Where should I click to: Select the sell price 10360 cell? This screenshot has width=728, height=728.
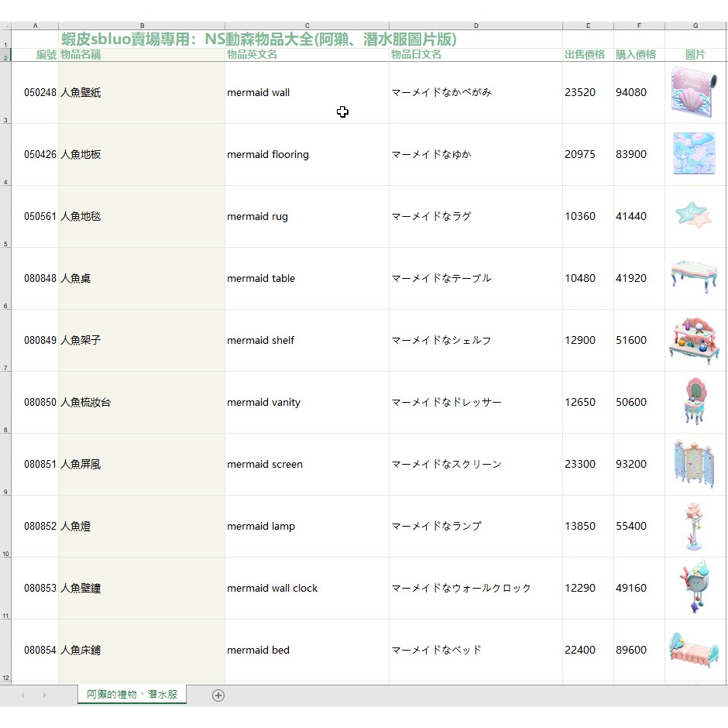(x=589, y=217)
